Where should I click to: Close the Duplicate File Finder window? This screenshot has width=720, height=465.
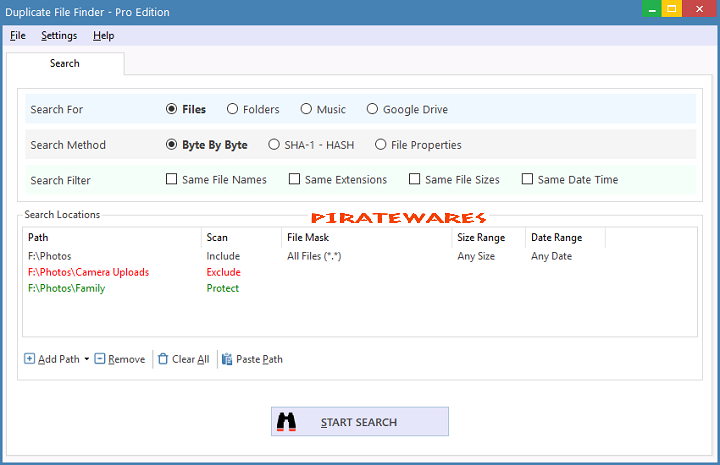click(700, 9)
